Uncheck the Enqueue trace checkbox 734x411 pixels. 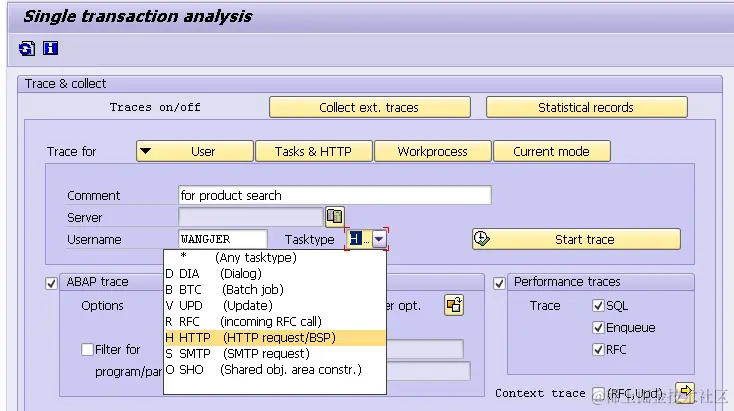598,328
